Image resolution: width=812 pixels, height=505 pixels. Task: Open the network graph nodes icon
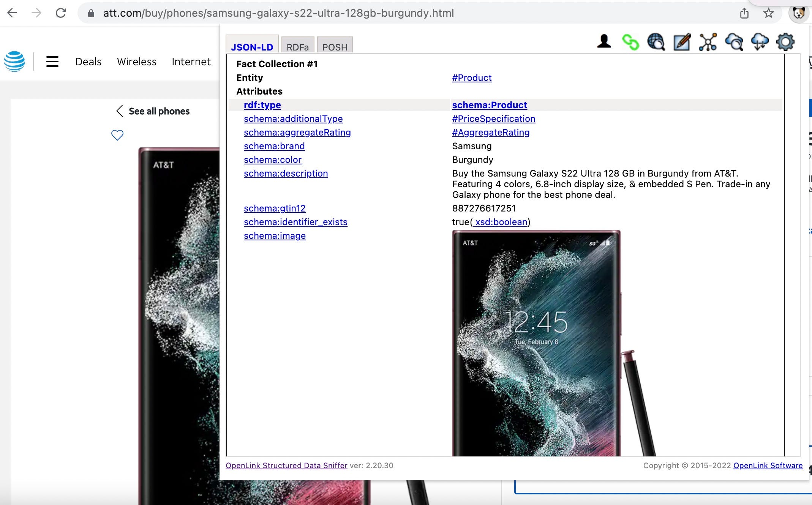[708, 42]
